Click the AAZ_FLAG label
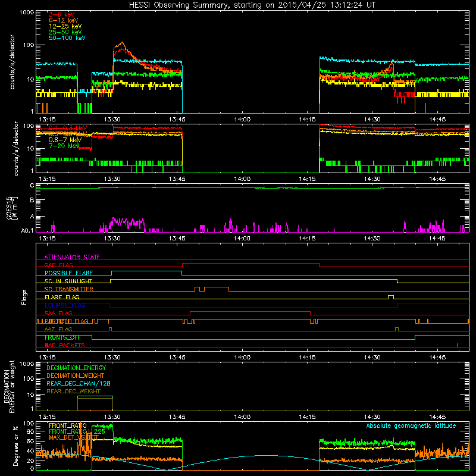Viewport: 476px width, 476px height. coord(58,330)
